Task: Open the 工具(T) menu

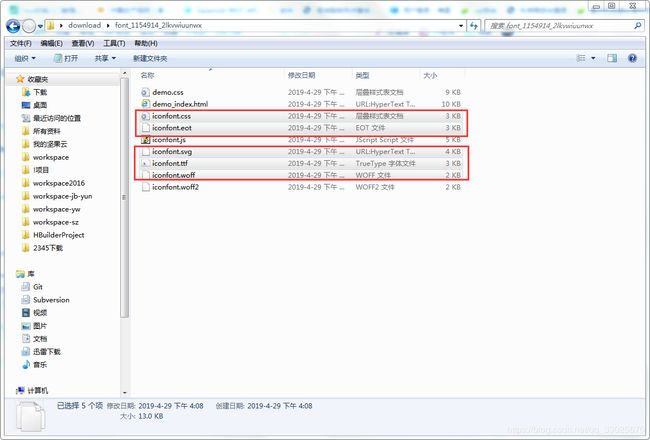Action: (x=114, y=43)
